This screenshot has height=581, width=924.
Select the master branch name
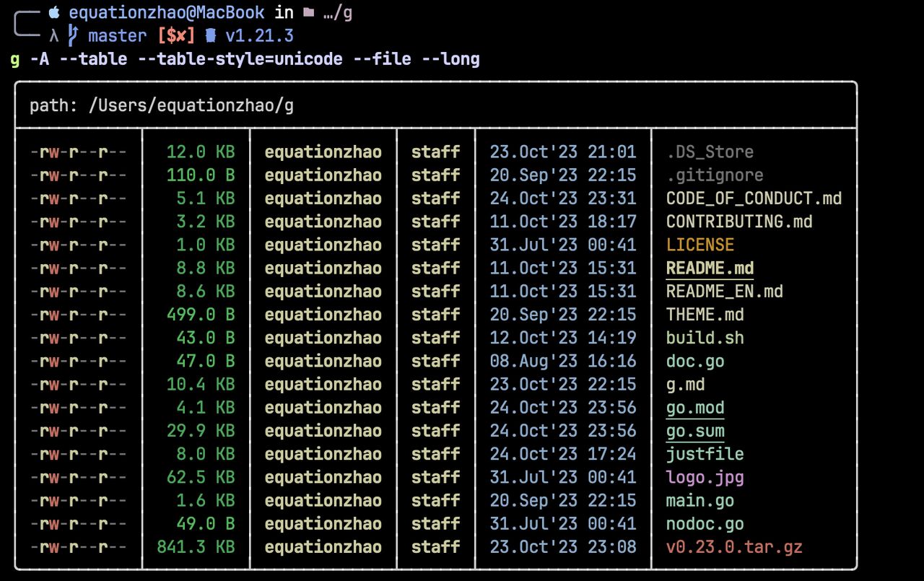click(x=118, y=36)
